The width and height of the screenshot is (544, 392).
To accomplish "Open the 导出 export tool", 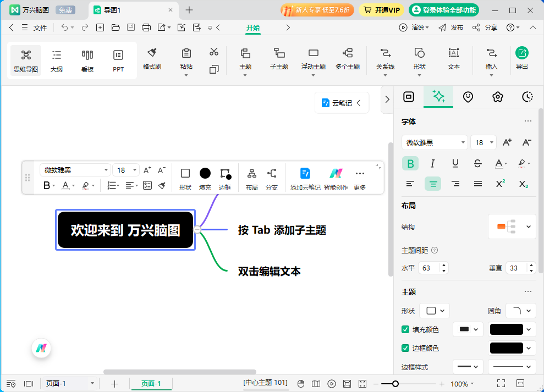I will pyautogui.click(x=521, y=60).
